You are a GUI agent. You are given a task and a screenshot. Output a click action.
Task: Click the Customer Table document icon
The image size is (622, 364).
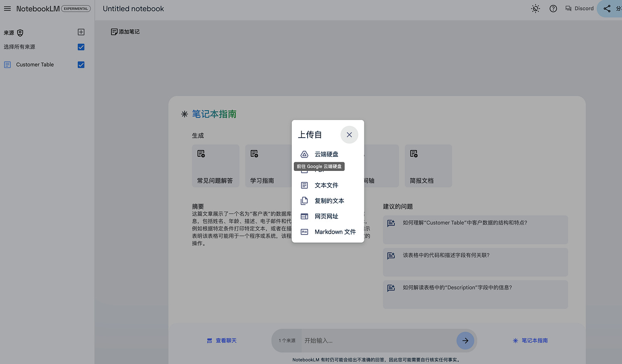tap(7, 65)
